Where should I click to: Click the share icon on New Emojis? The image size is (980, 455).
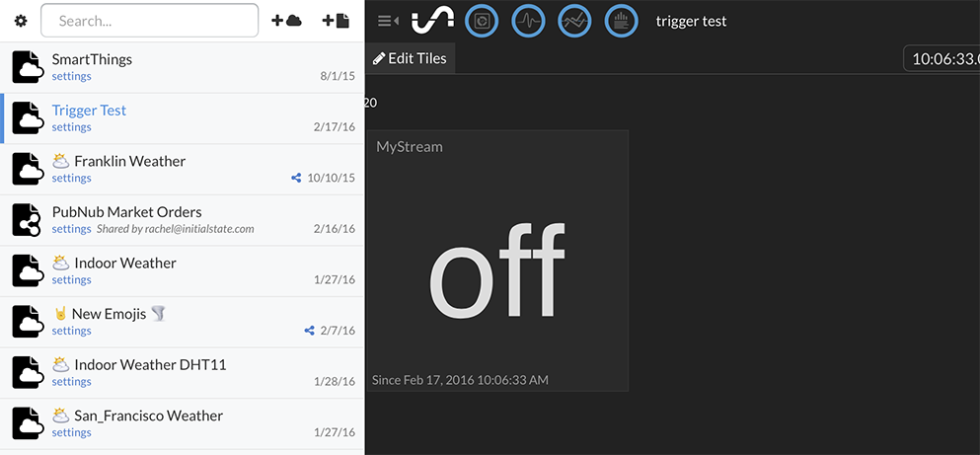tap(310, 331)
